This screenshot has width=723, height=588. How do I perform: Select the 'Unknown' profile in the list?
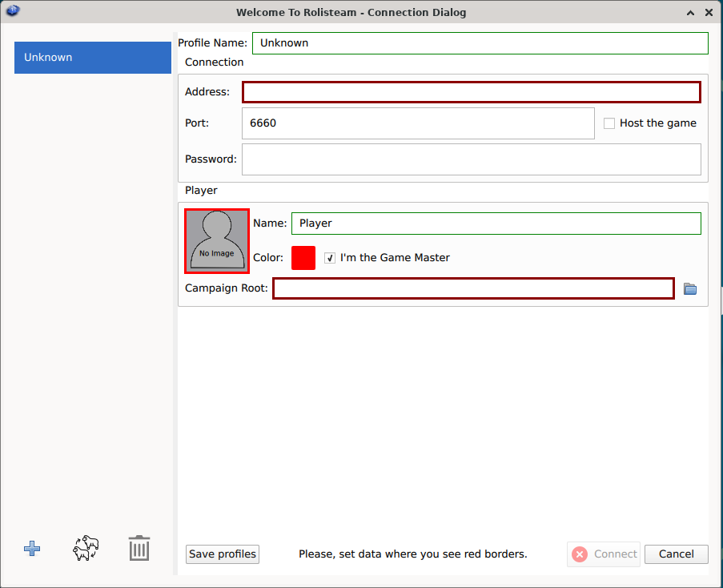(92, 58)
